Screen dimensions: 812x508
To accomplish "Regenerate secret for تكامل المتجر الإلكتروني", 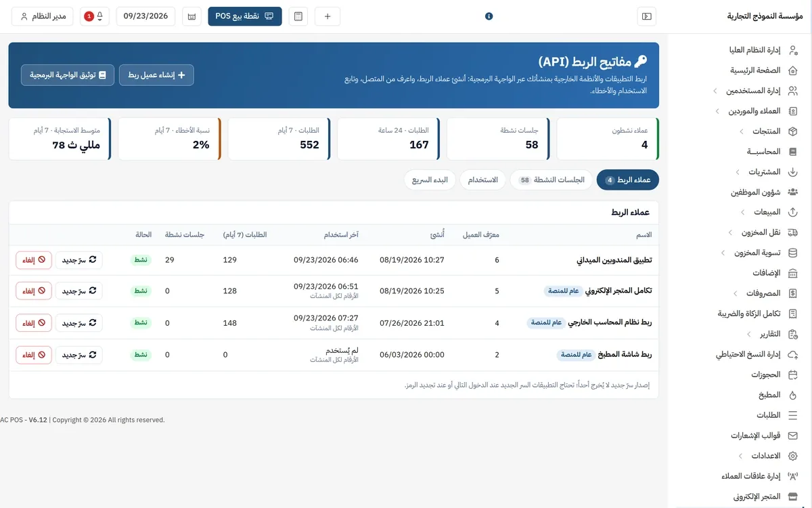I will tap(79, 291).
